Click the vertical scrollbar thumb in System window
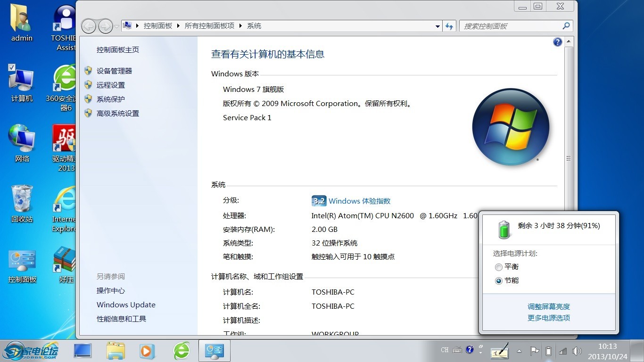 [x=569, y=159]
